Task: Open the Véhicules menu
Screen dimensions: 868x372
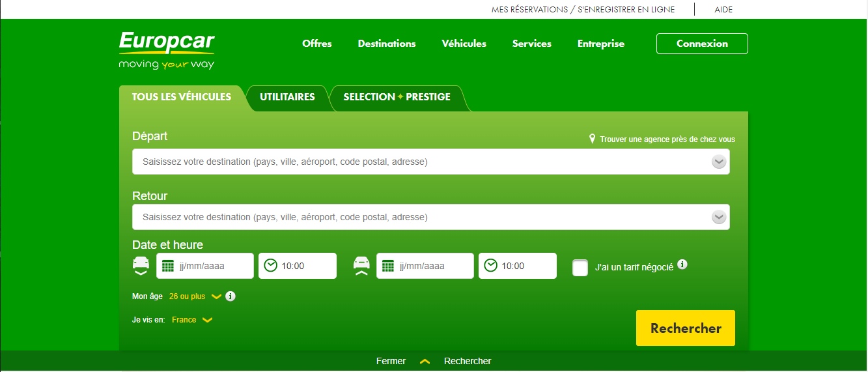Action: [x=464, y=44]
